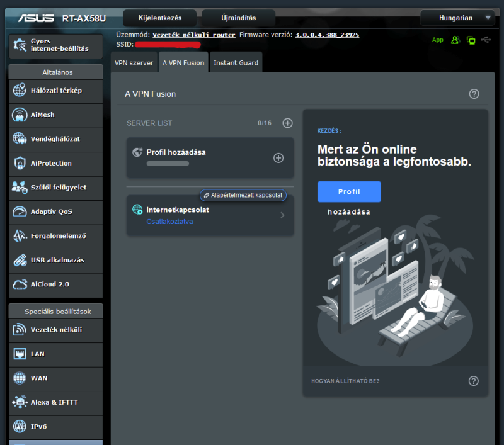
Task: Click the Internetkapcsolat globe icon
Action: [137, 210]
